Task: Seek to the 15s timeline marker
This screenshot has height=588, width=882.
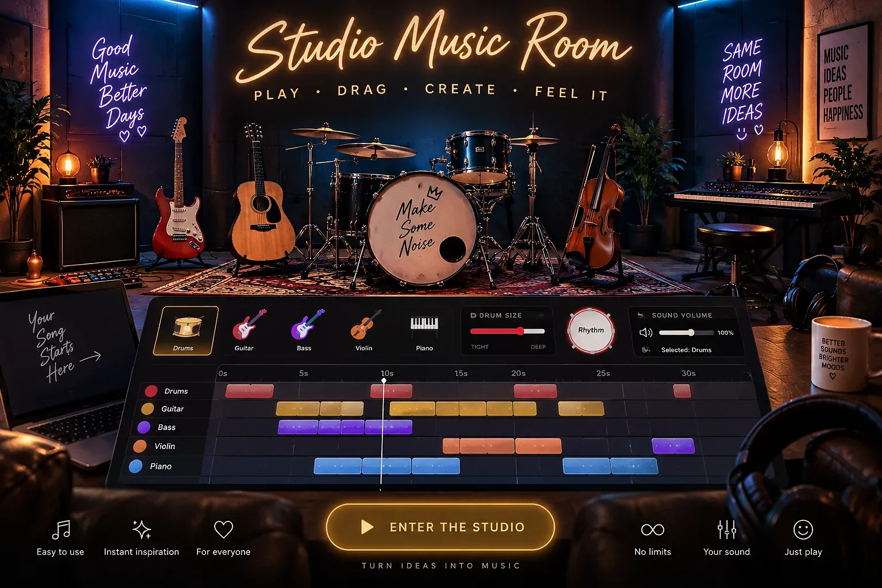Action: tap(461, 373)
